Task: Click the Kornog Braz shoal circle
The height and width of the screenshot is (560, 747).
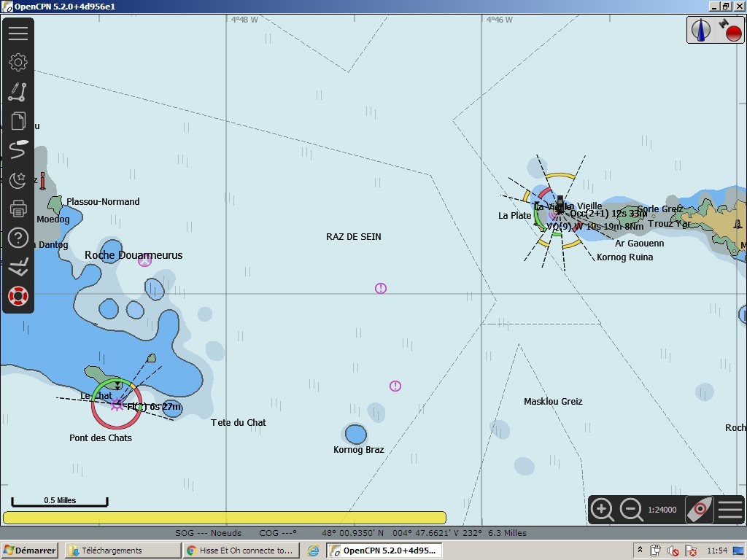Action: (x=355, y=435)
